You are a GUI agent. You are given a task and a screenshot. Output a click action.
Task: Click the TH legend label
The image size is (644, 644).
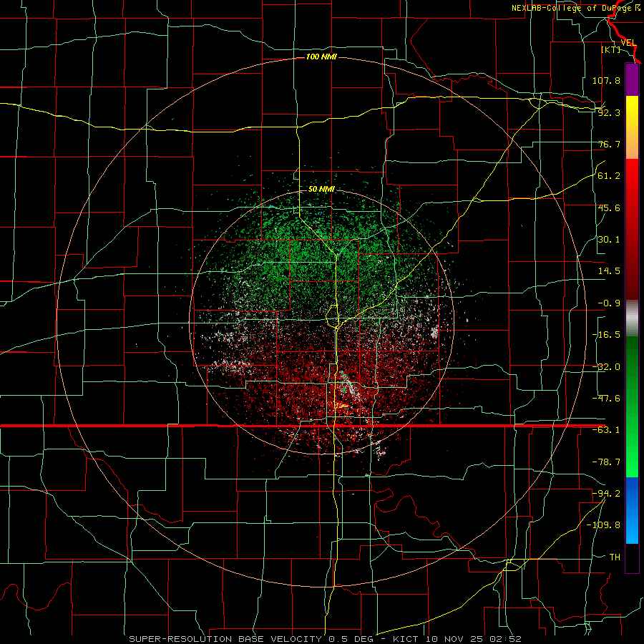(x=615, y=557)
